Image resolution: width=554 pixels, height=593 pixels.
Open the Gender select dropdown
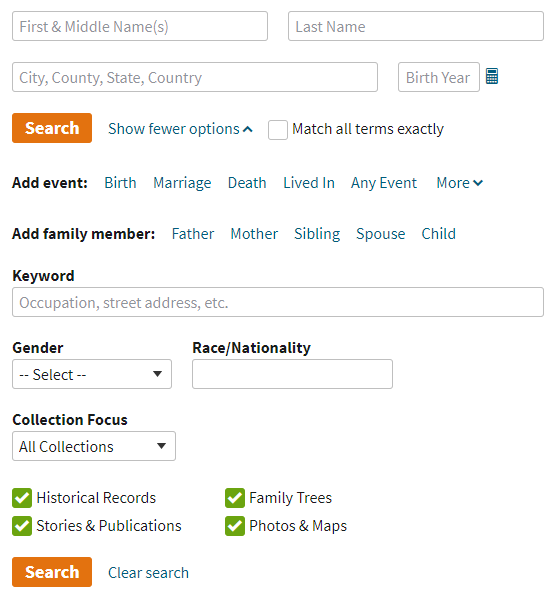tap(92, 374)
